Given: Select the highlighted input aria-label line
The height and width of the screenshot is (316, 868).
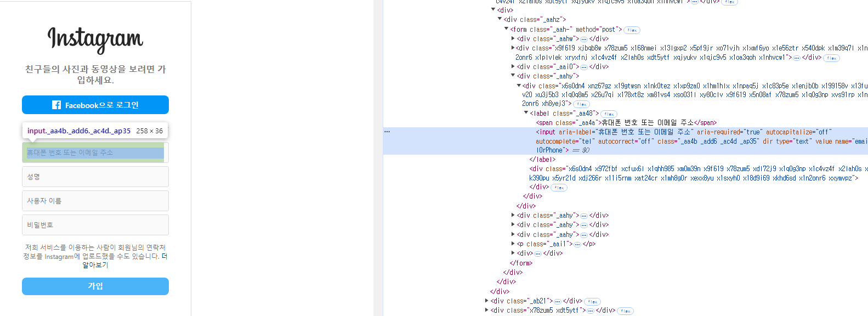Looking at the screenshot, I should [625, 141].
